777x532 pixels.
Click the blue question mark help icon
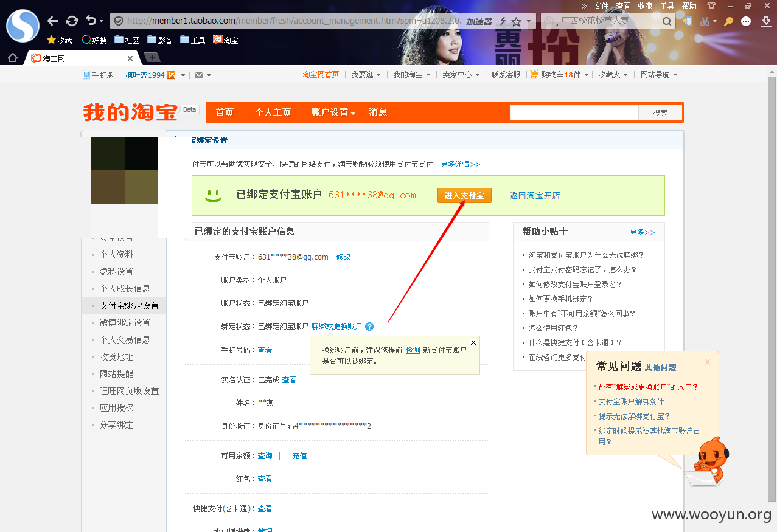pos(369,326)
